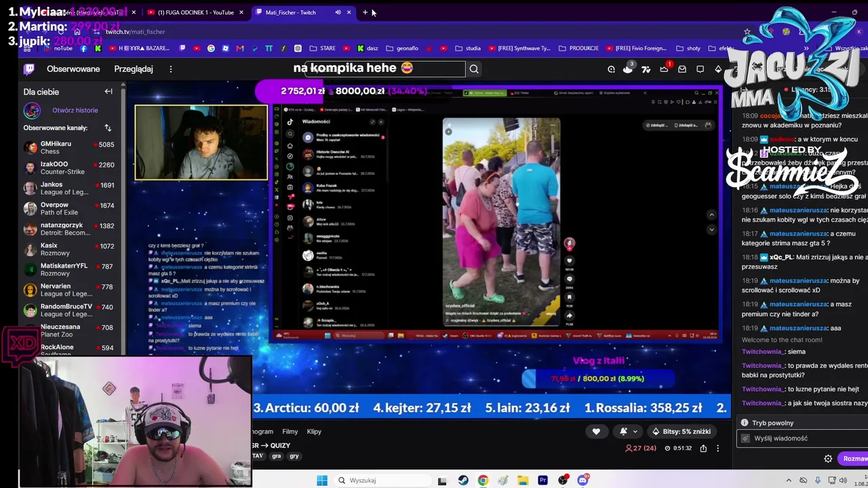Sort followed channels using the arrows icon
This screenshot has width=868, height=488.
click(x=108, y=127)
